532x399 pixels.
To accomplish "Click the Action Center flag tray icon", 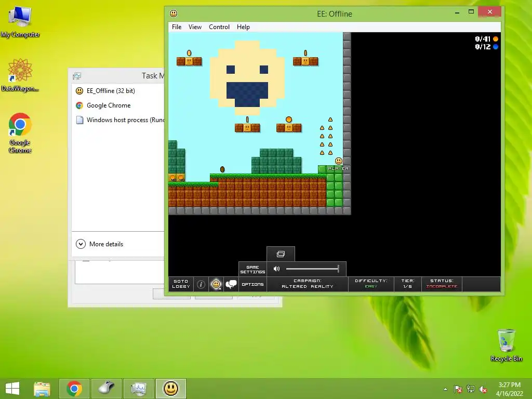I will (458, 389).
